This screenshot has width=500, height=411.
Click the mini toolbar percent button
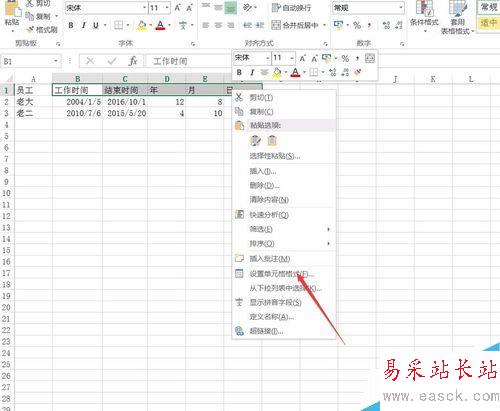[345, 59]
